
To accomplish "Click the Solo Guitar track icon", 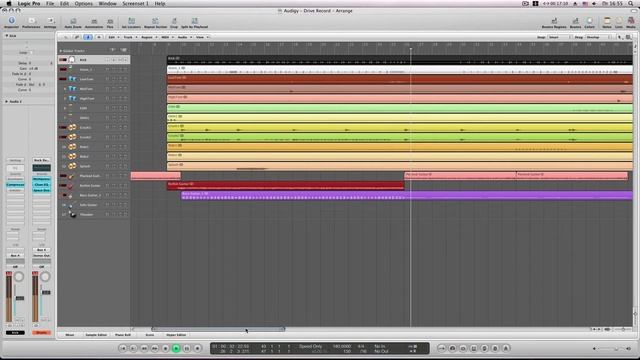I will point(71,205).
